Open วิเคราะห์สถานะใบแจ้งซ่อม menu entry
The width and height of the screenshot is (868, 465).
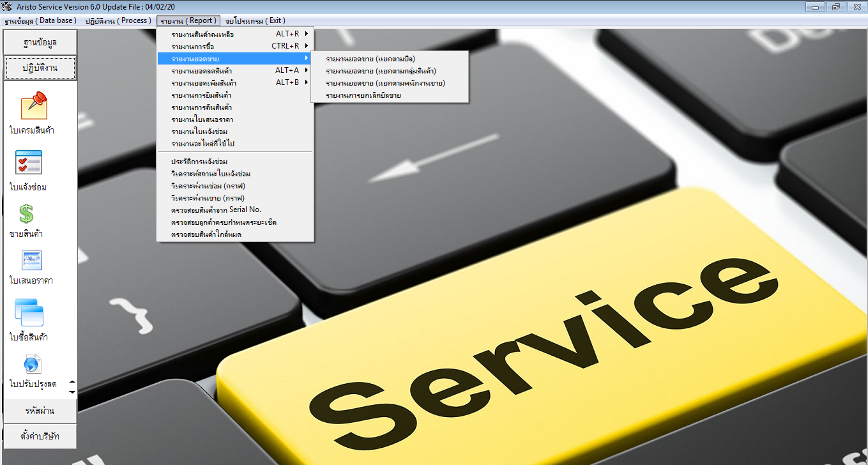click(x=235, y=174)
